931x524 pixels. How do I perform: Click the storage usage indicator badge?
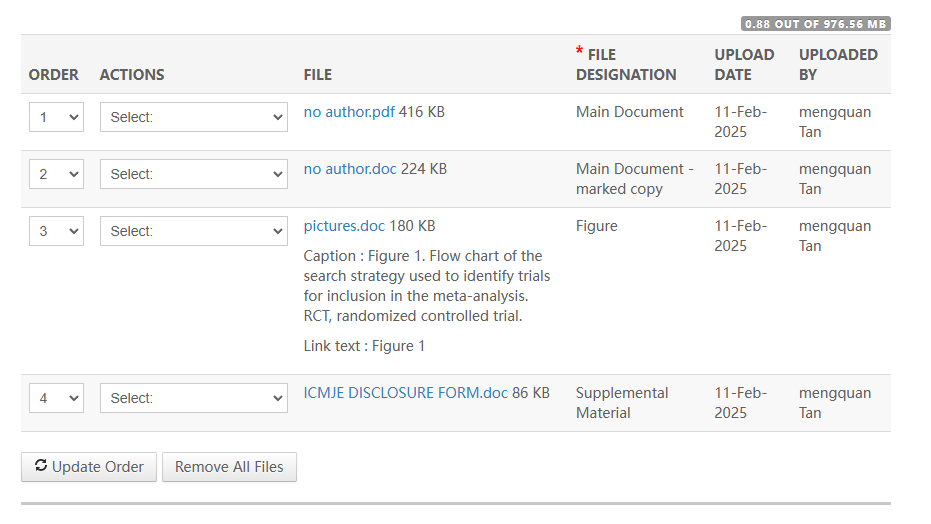815,24
